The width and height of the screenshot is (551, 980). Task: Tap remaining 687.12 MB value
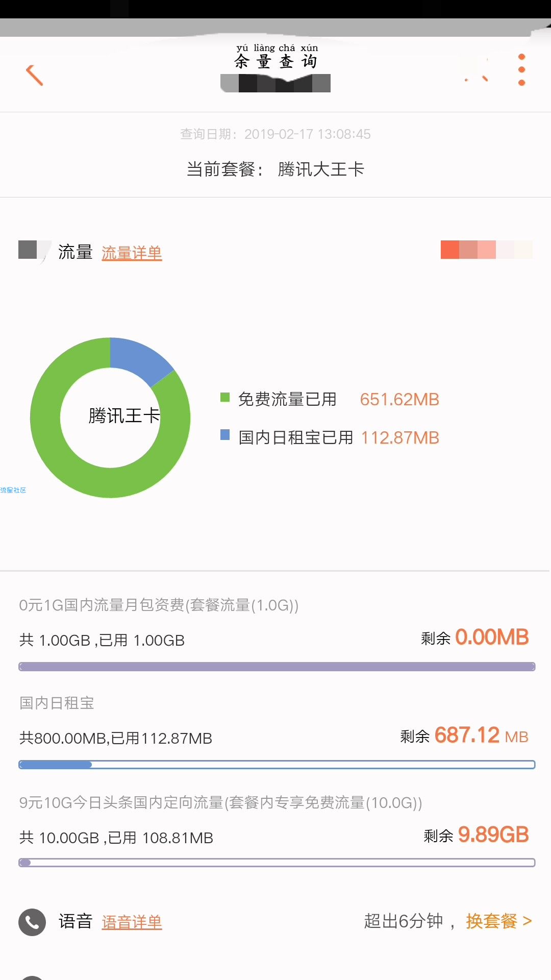point(482,736)
